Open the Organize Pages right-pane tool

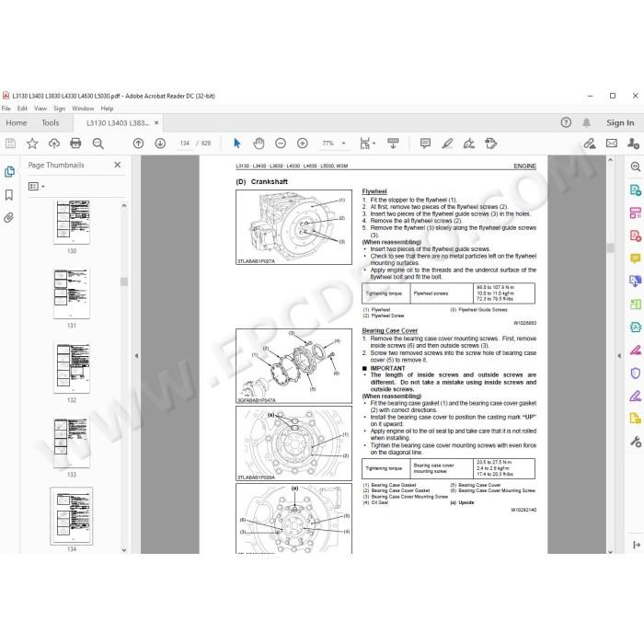pyautogui.click(x=636, y=213)
